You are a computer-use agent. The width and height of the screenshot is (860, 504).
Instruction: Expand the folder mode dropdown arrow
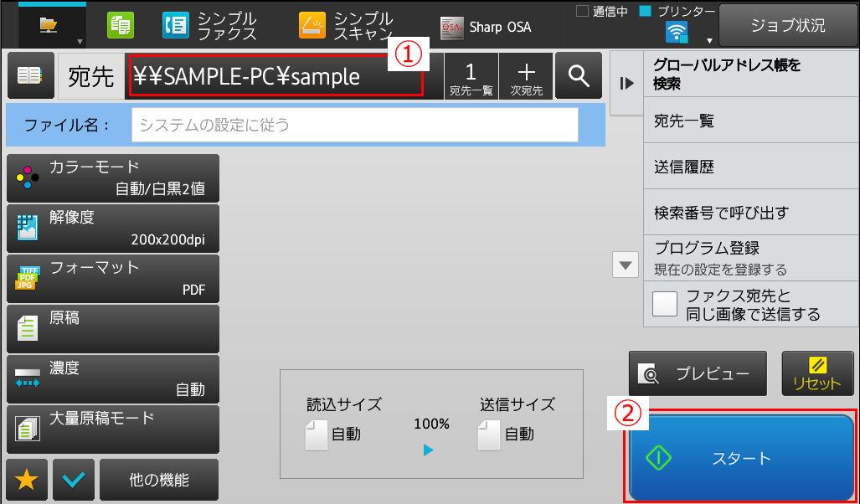coord(80,41)
